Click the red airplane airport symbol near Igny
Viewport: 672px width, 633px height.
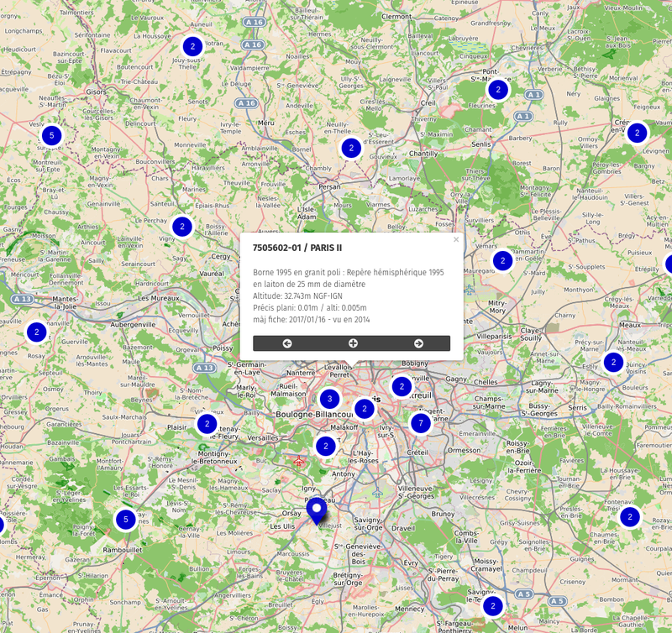pos(299,460)
